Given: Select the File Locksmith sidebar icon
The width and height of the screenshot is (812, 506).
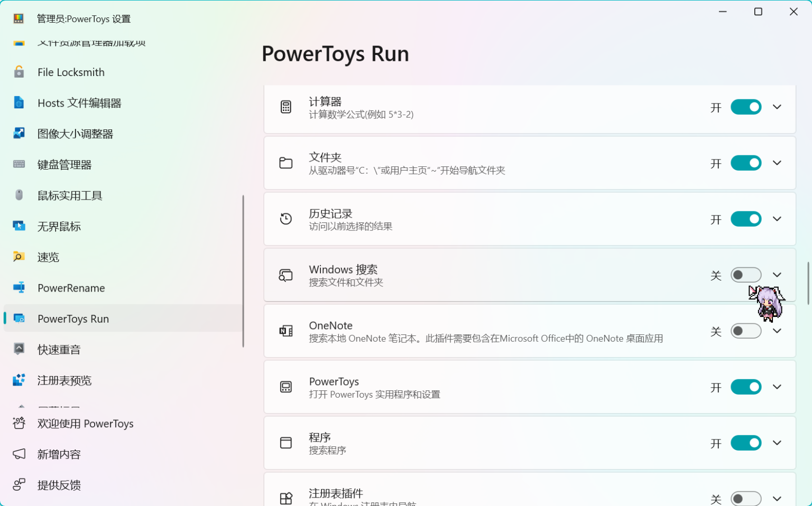Looking at the screenshot, I should point(19,72).
